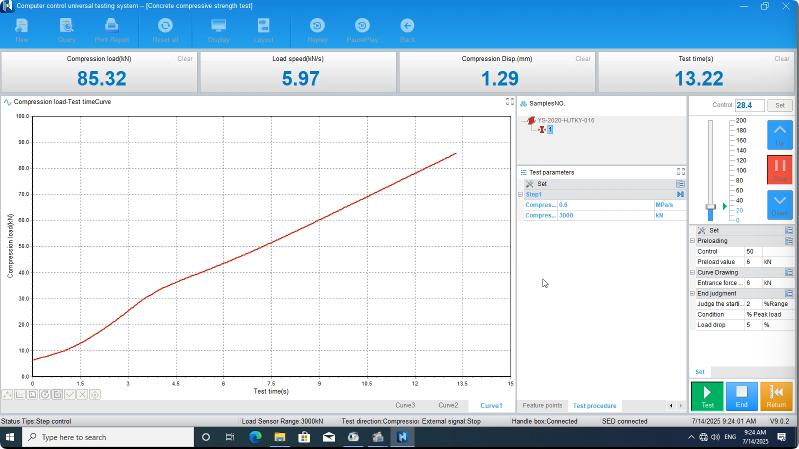Click the list icon on End judgment row
The image size is (799, 449).
pos(789,293)
